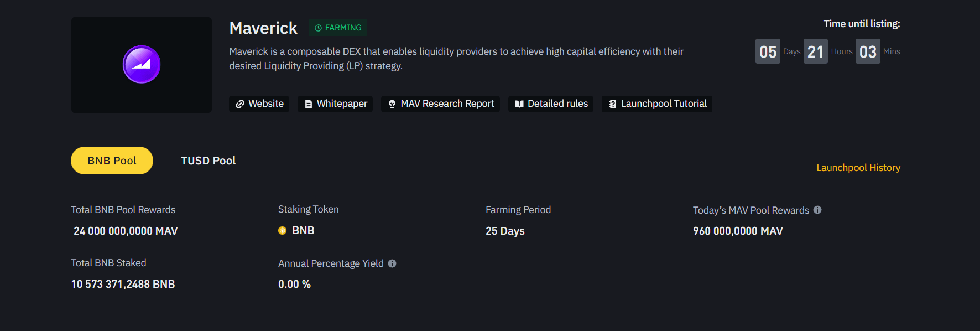View the Detailed rules
Viewport: 980px width, 331px height.
click(x=551, y=104)
